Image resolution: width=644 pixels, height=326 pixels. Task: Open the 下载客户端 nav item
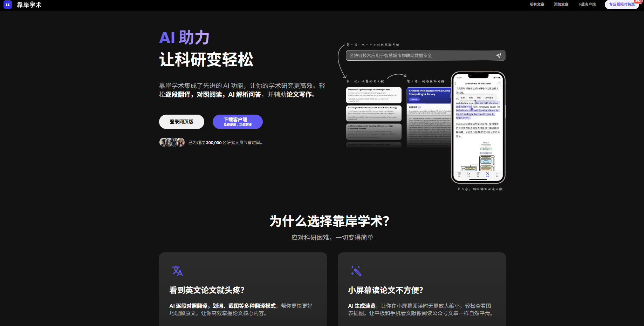tap(587, 5)
